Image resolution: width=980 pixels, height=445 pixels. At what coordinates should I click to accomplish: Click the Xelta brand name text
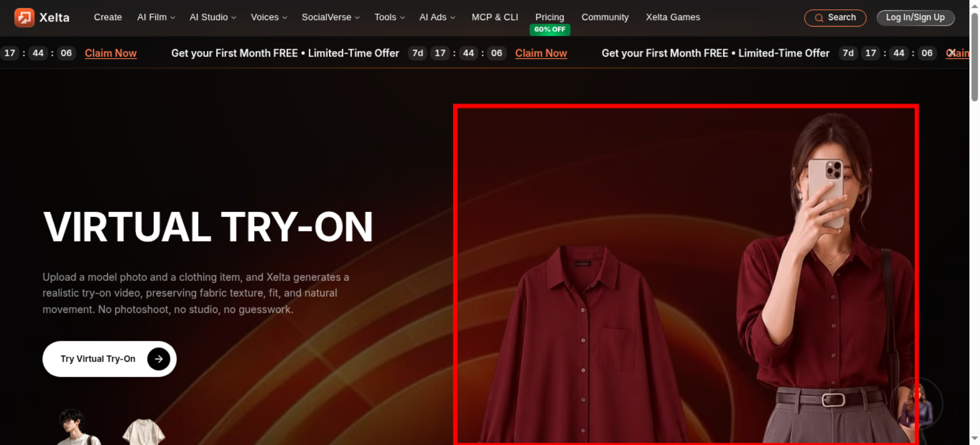54,18
